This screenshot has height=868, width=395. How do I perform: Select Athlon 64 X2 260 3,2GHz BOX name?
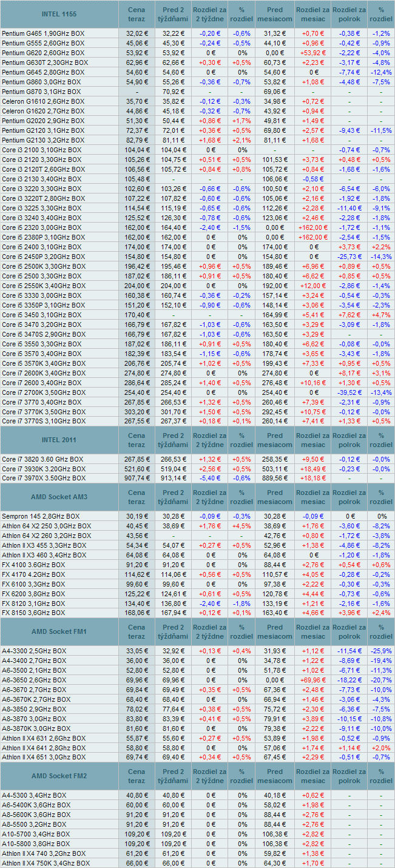47,536
